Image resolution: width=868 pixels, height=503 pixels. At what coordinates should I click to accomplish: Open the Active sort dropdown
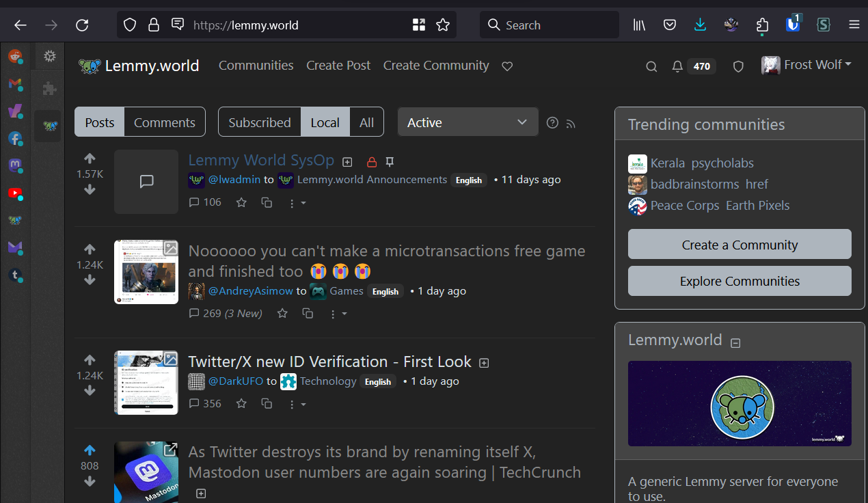(467, 122)
